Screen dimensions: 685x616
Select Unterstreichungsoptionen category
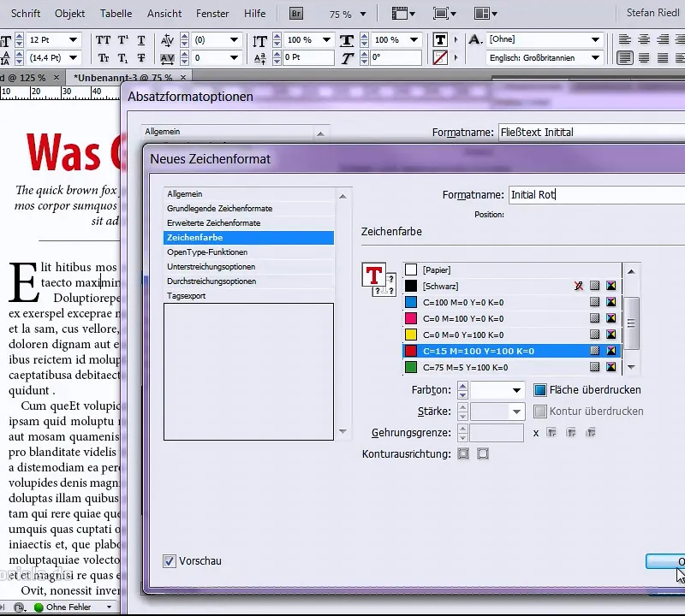248,267
